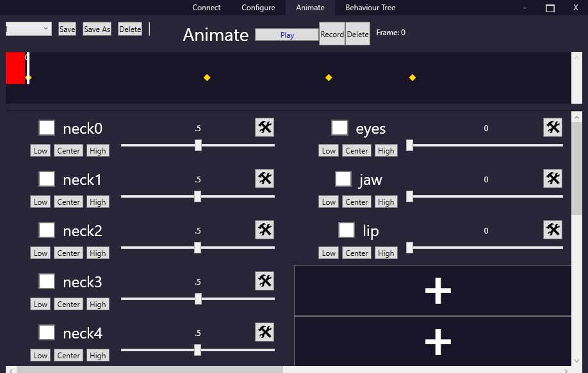Click the Save As button
This screenshot has height=373, width=588.
coord(97,29)
